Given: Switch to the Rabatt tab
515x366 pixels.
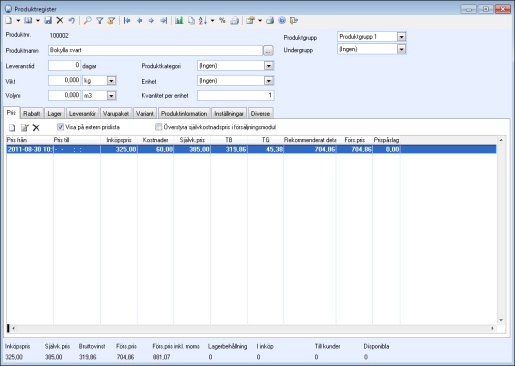Looking at the screenshot, I should click(32, 114).
